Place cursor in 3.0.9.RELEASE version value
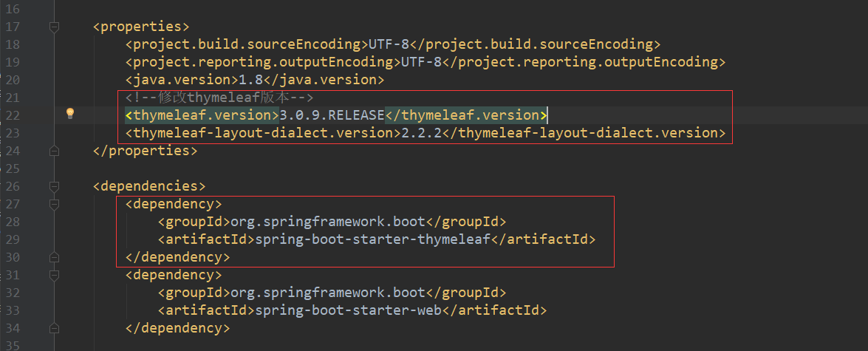 coord(332,115)
